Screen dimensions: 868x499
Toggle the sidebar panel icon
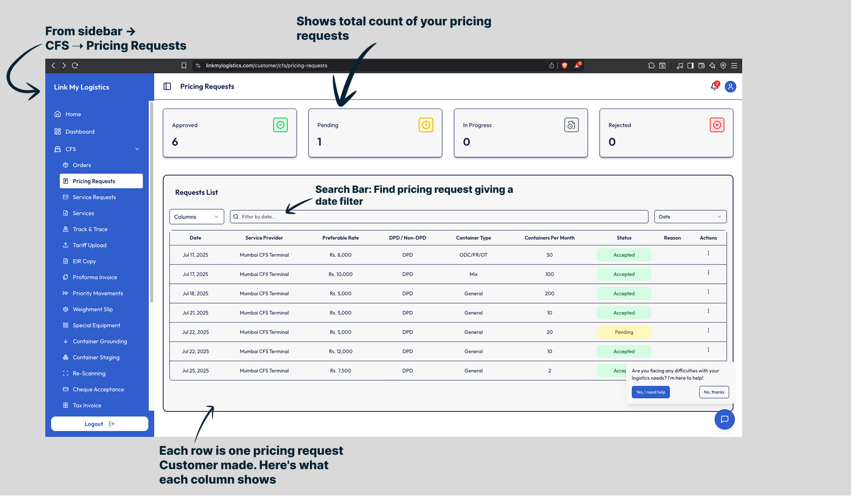[167, 86]
